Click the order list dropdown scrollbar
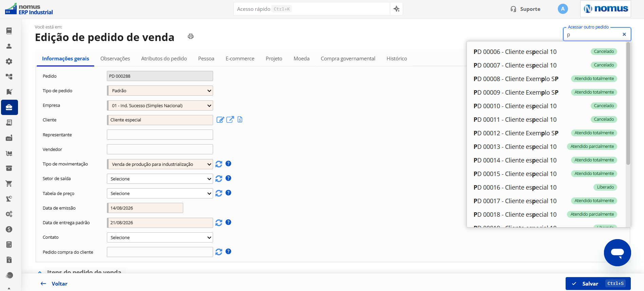The width and height of the screenshot is (644, 291). [628, 103]
